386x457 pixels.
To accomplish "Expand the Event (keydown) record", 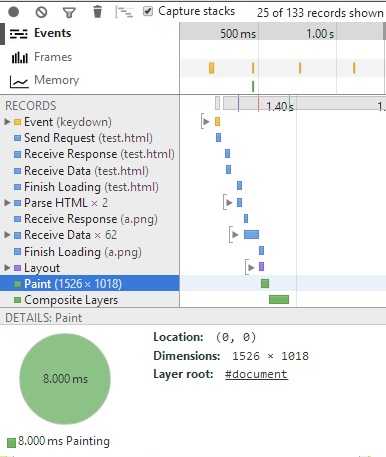I will [x=7, y=122].
